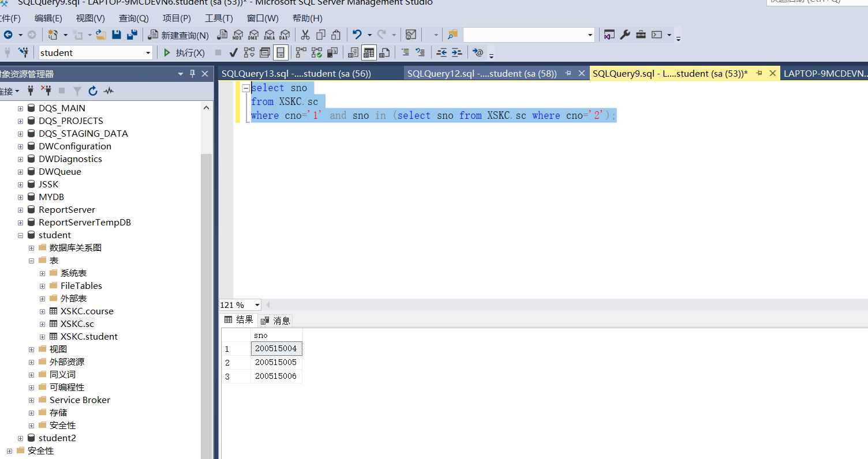
Task: Open the MDX query icon
Action: click(x=238, y=35)
